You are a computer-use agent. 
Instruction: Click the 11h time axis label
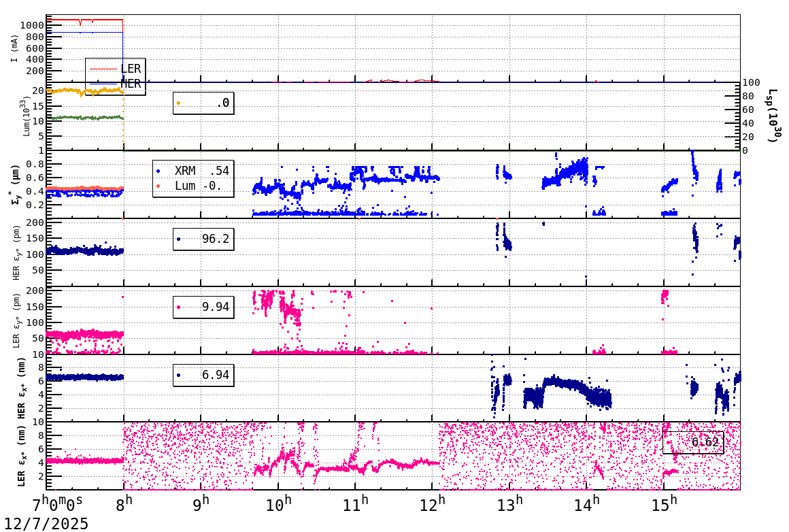[x=355, y=503]
